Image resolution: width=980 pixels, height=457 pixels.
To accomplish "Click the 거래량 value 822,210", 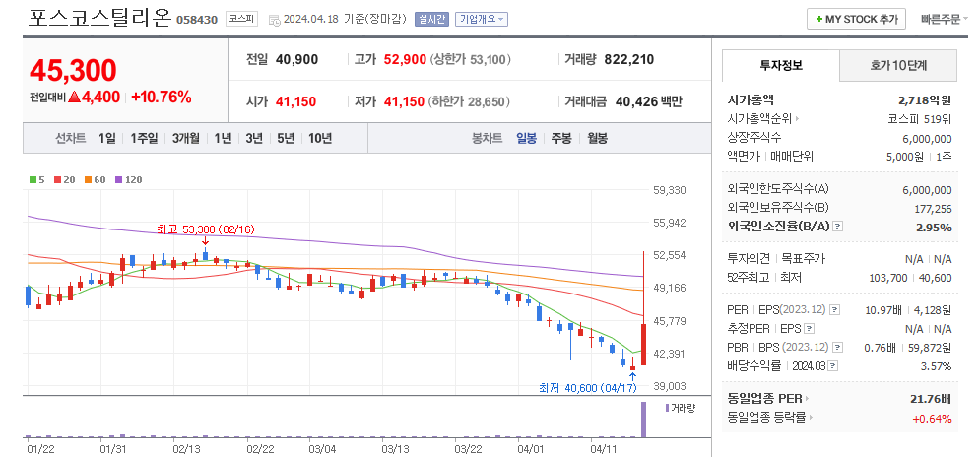I will click(x=629, y=60).
